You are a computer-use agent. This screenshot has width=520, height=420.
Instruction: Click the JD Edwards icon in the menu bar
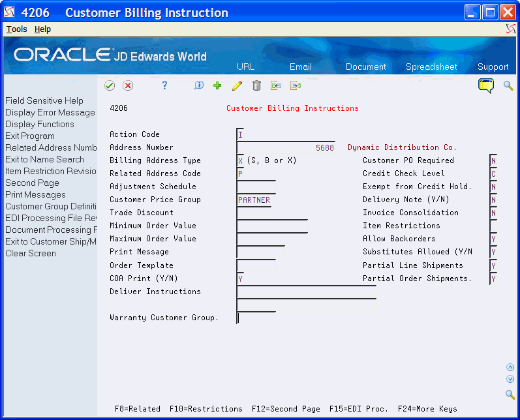[511, 29]
